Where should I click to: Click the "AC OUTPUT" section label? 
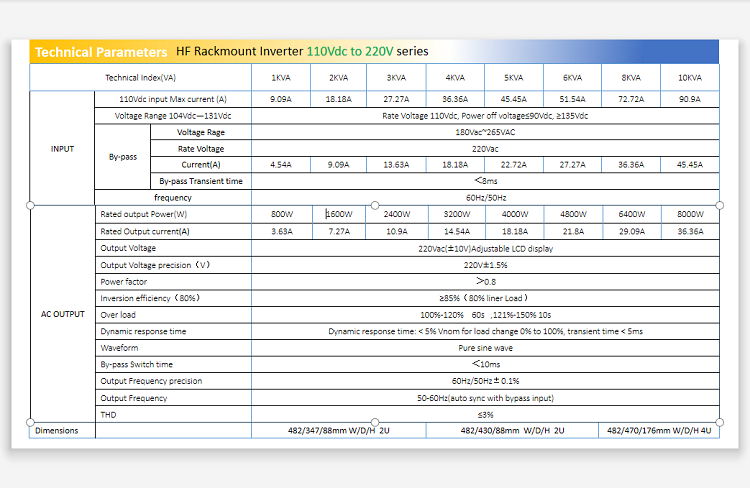63,314
